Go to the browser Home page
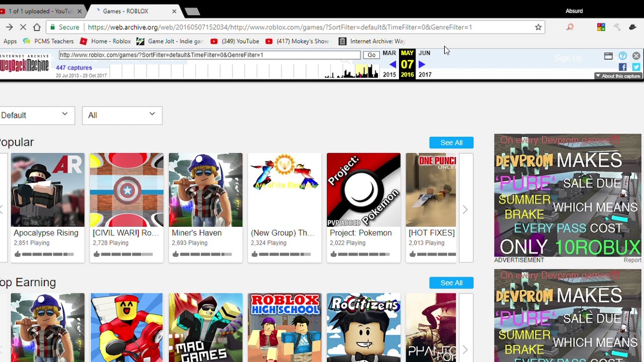This screenshot has width=644, height=362. point(37,27)
